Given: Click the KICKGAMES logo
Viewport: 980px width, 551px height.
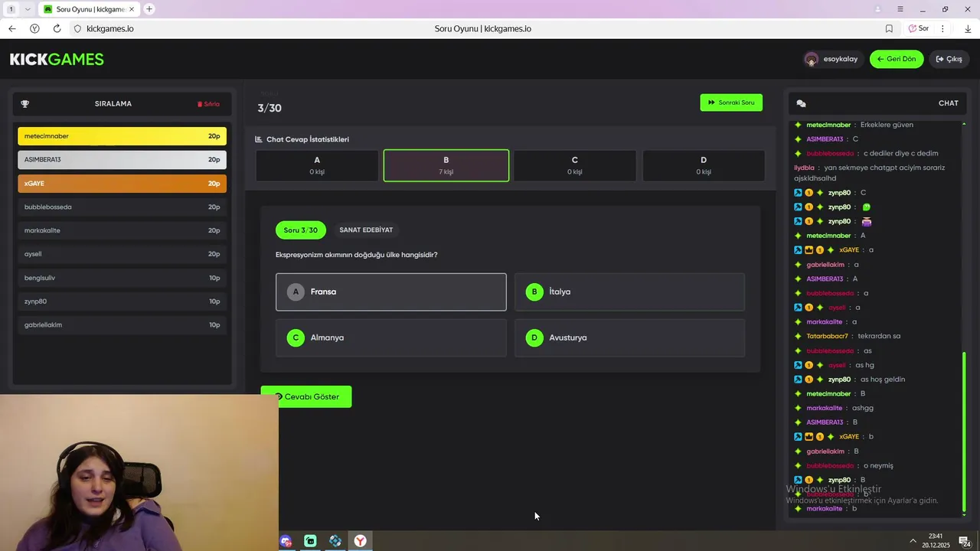Looking at the screenshot, I should pos(57,59).
